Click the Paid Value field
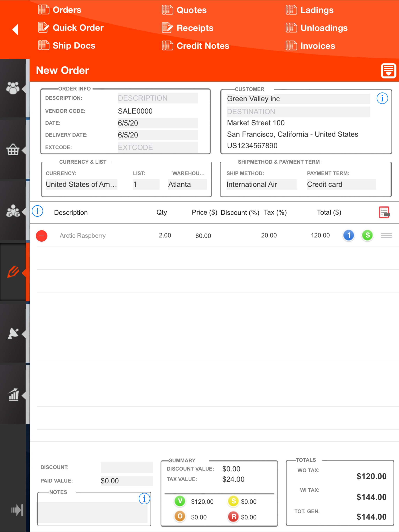Image resolution: width=399 pixels, height=532 pixels. tap(127, 481)
